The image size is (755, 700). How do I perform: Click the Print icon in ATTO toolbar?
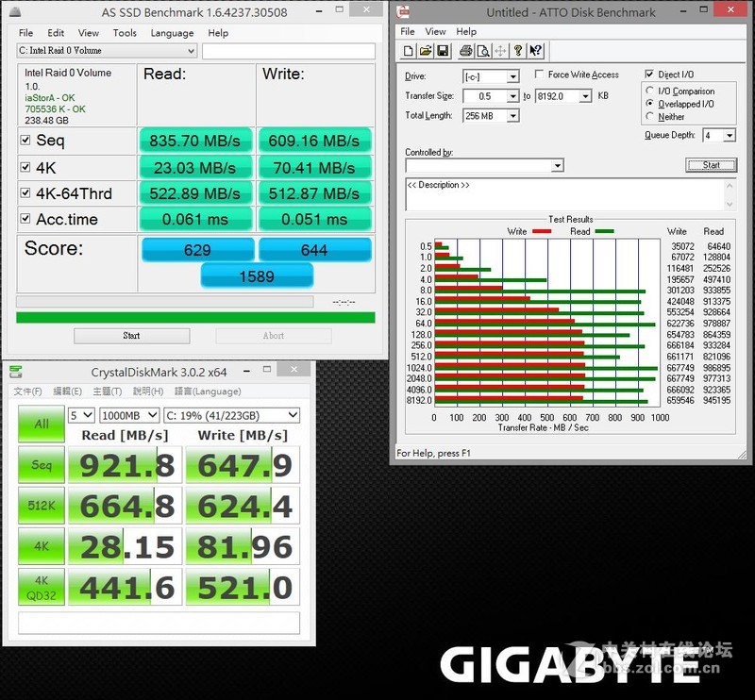point(465,51)
